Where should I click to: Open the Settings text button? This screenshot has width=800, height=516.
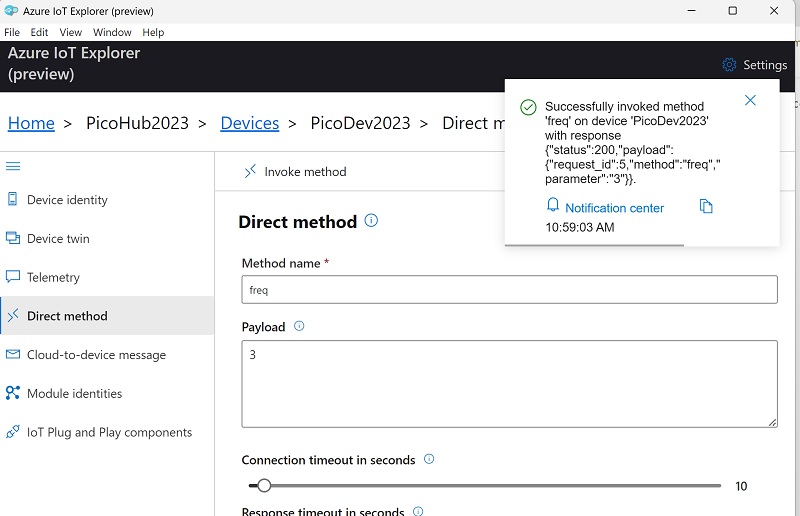coord(765,65)
